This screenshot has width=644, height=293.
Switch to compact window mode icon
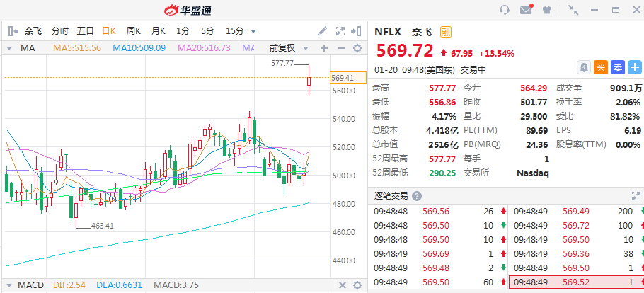pos(573,10)
